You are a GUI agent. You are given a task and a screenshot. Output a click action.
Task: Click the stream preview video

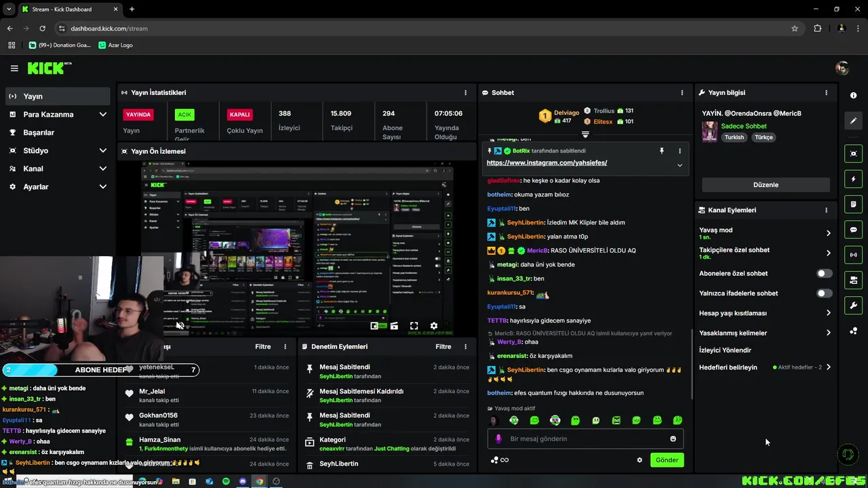tap(297, 247)
